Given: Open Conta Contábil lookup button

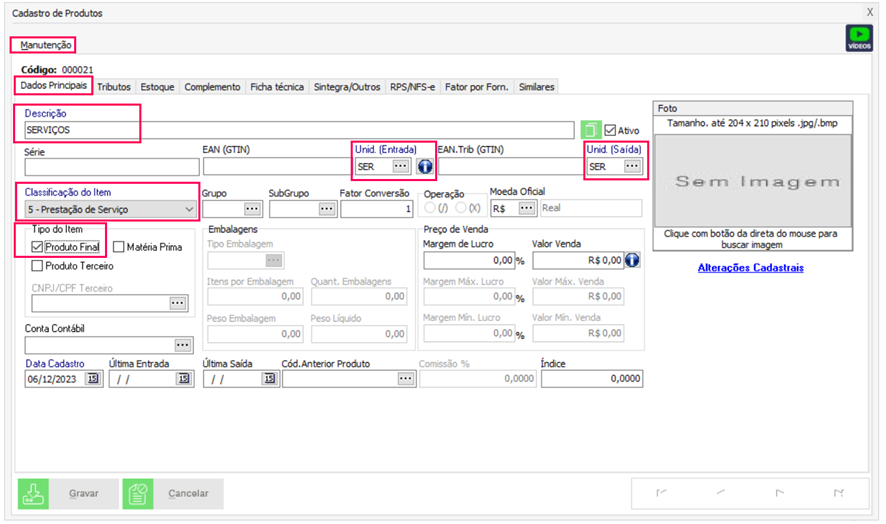Looking at the screenshot, I should [181, 345].
